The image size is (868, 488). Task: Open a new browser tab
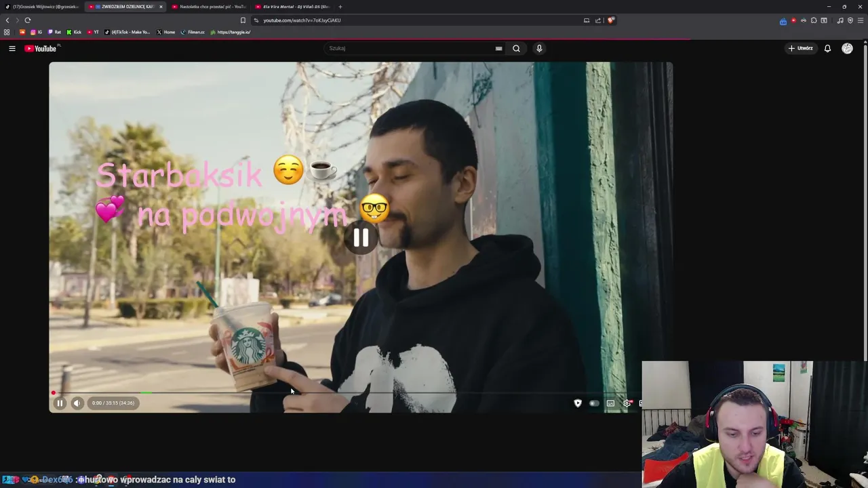point(340,7)
